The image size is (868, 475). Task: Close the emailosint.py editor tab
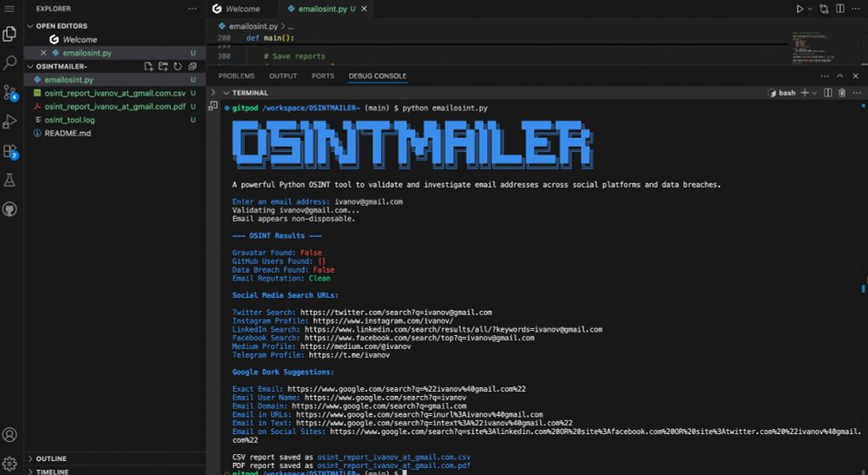click(364, 9)
